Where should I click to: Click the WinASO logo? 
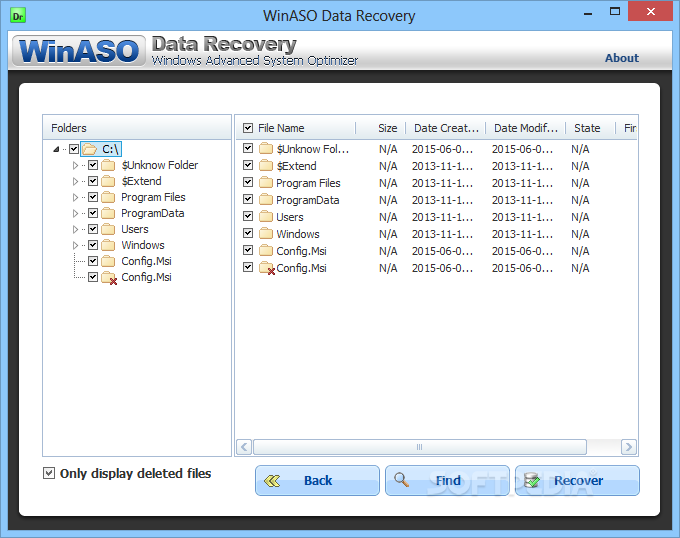click(x=79, y=51)
